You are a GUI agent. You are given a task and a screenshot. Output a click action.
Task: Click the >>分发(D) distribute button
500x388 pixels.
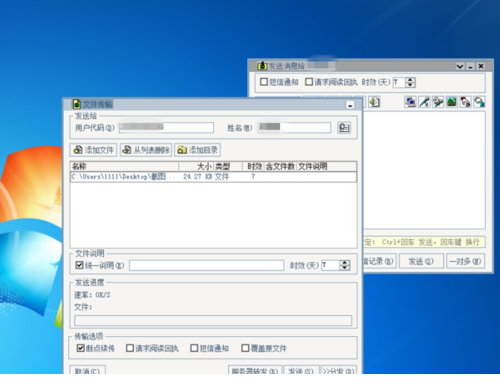click(x=338, y=370)
